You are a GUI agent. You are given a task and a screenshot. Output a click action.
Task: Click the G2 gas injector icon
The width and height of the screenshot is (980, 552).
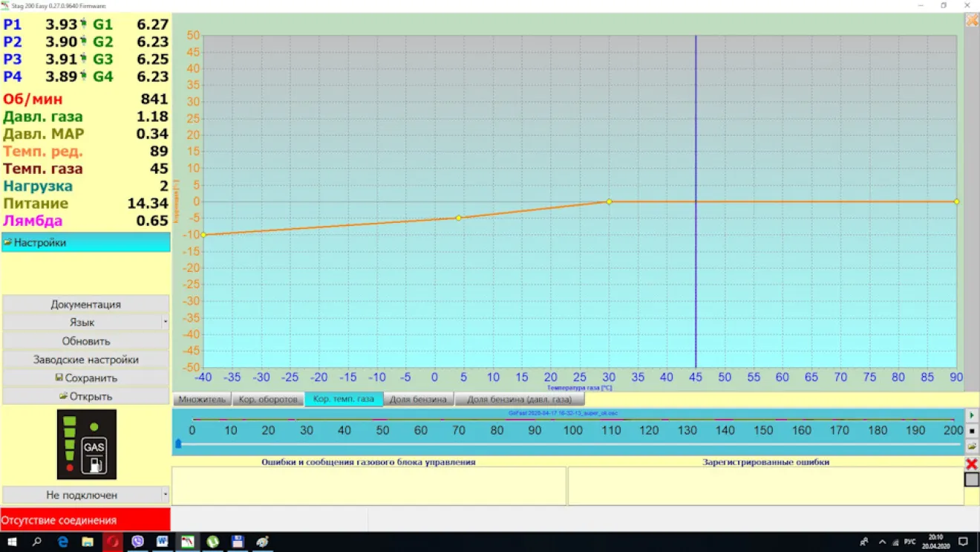(x=84, y=42)
